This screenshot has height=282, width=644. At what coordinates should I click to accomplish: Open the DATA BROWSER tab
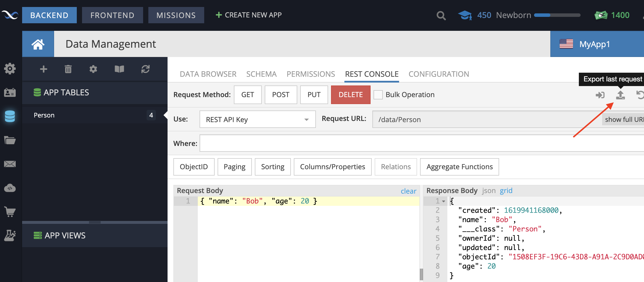tap(208, 74)
